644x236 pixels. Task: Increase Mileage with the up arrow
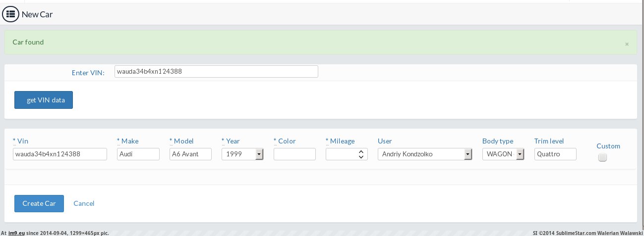(361, 152)
